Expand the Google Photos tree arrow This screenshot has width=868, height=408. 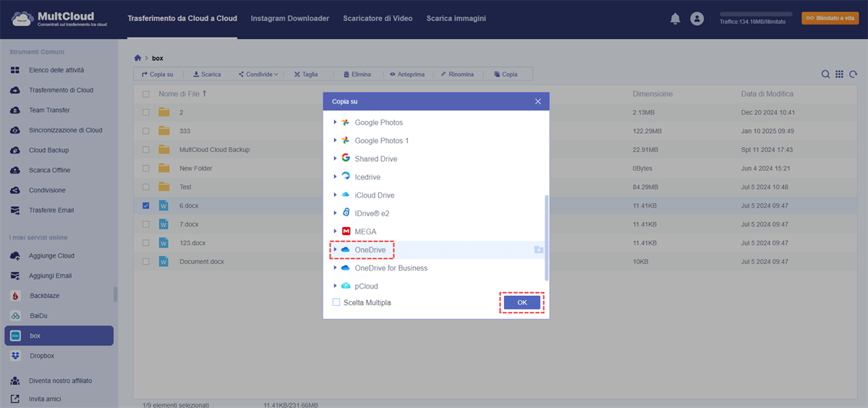tap(335, 122)
